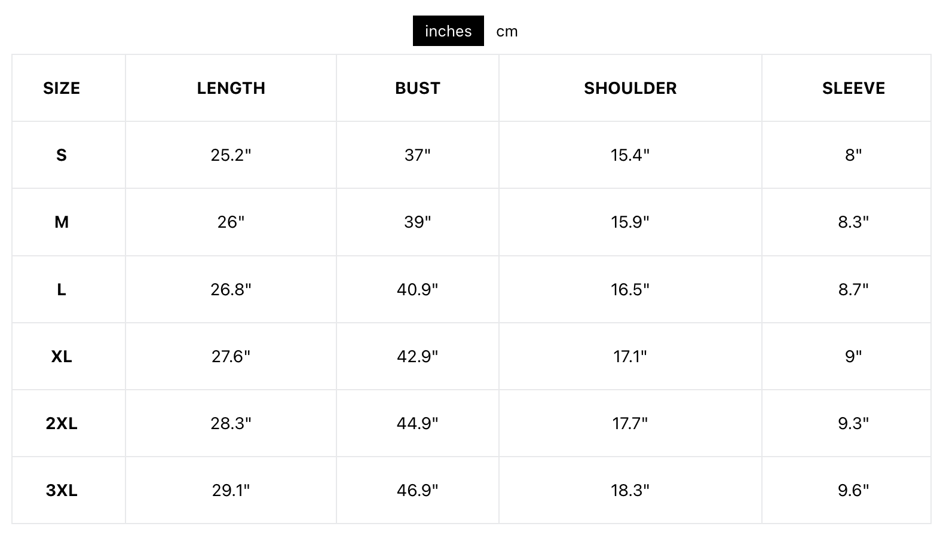Select the S size row label

(62, 155)
